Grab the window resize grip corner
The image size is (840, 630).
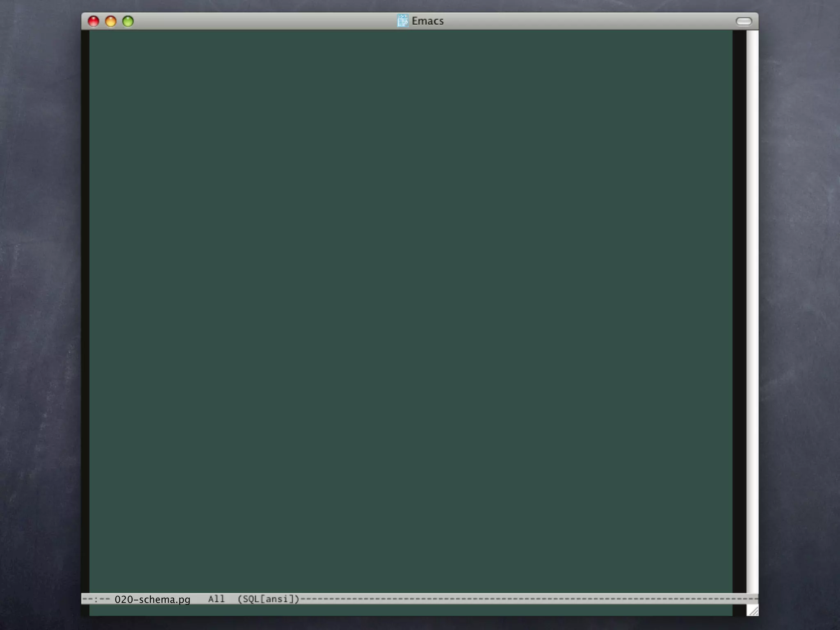point(753,611)
